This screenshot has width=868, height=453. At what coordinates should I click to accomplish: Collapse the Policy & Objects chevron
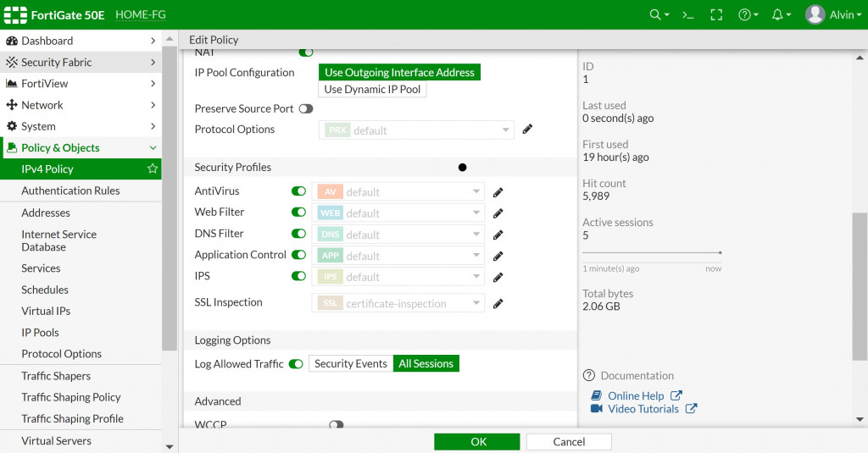tap(153, 147)
